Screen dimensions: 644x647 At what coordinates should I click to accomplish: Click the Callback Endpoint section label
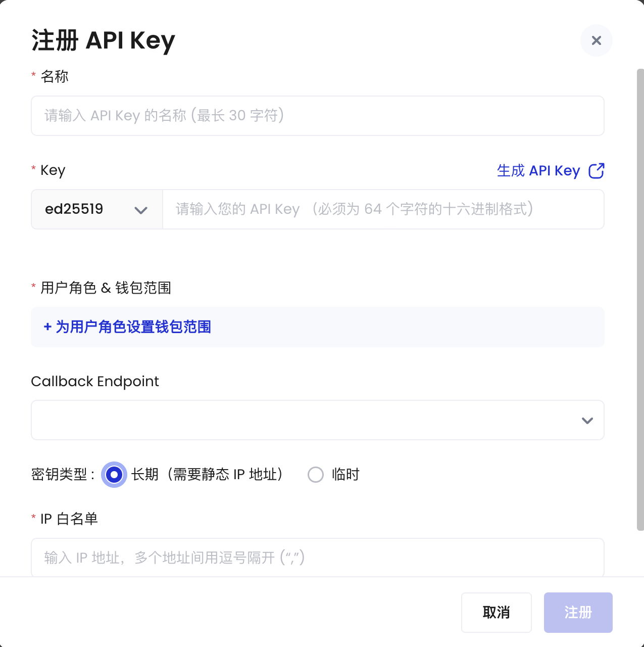(95, 381)
